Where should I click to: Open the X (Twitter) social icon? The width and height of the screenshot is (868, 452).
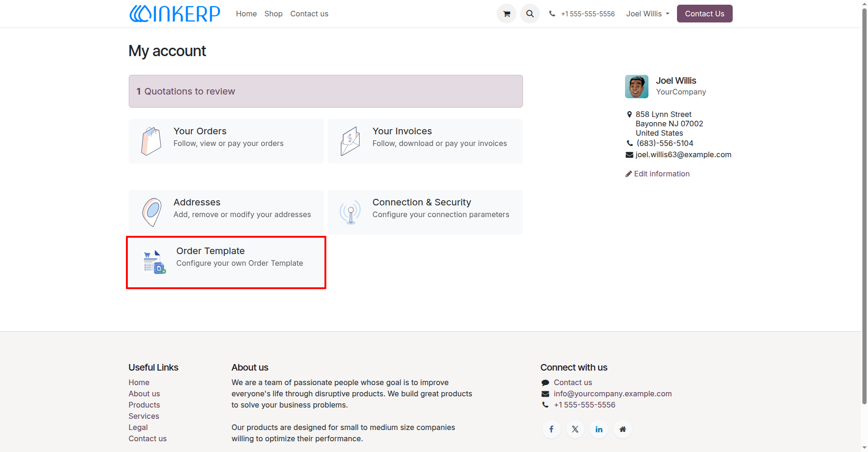pyautogui.click(x=575, y=429)
